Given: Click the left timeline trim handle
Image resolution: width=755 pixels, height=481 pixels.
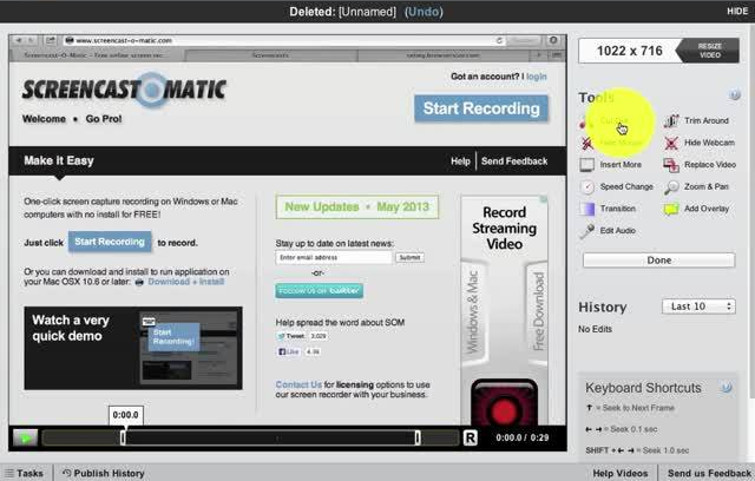Looking at the screenshot, I should pos(123,438).
